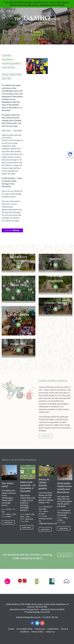
Task: Click the reCAPTCHA privacy badge
Action: [x=70, y=155]
